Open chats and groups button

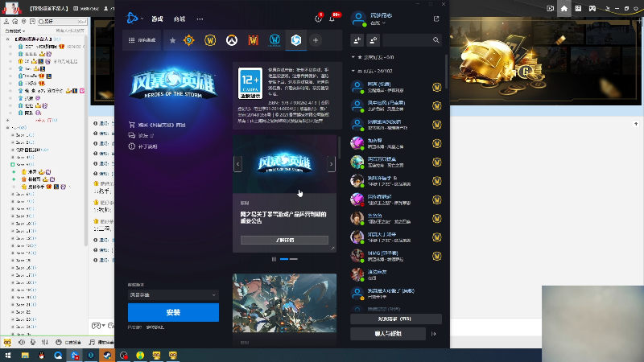(388, 334)
